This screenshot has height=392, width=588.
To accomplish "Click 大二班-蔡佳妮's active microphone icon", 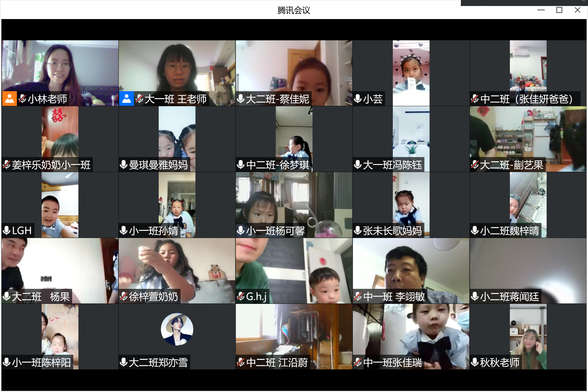I will click(x=241, y=99).
